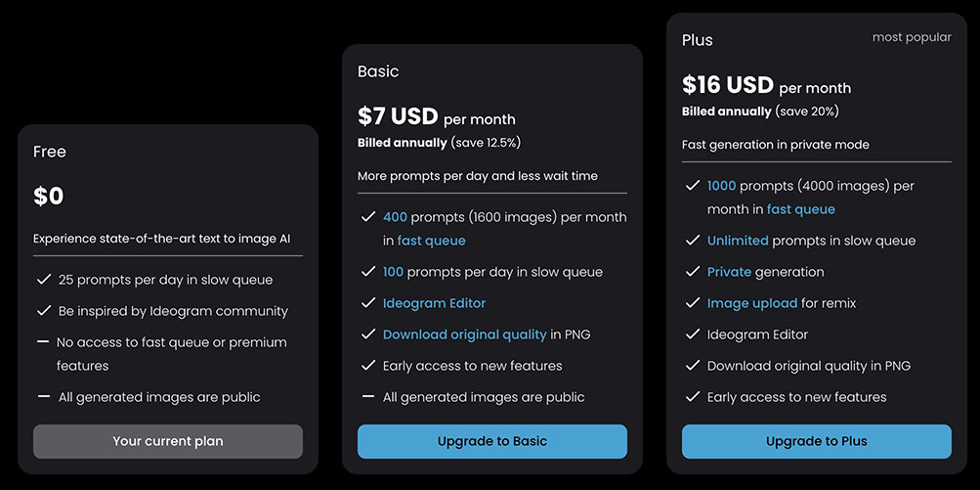This screenshot has width=980, height=490.
Task: Click the Upgrade to Basic button
Action: click(x=491, y=441)
